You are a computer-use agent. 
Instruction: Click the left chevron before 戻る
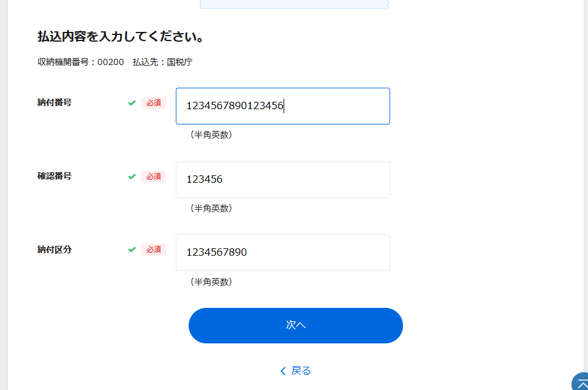click(x=283, y=371)
